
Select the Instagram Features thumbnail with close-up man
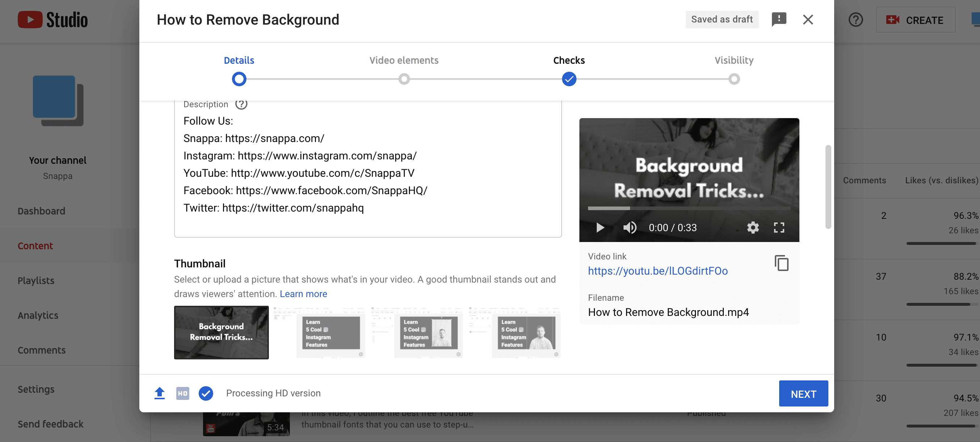[x=514, y=332]
